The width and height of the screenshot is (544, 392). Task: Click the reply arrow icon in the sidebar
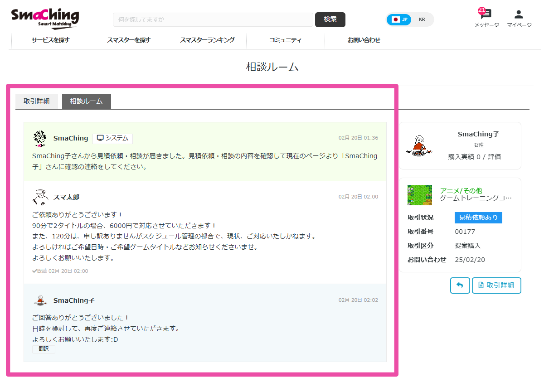(460, 285)
